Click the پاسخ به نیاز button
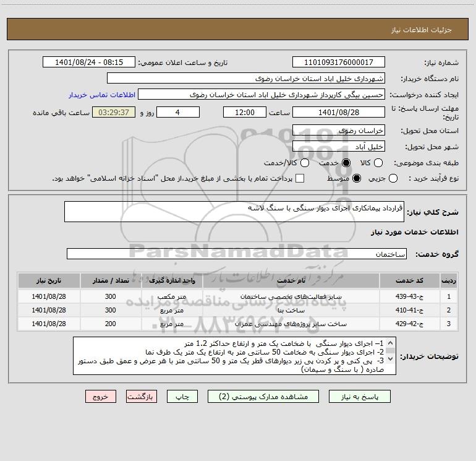The image size is (476, 461). (359, 397)
